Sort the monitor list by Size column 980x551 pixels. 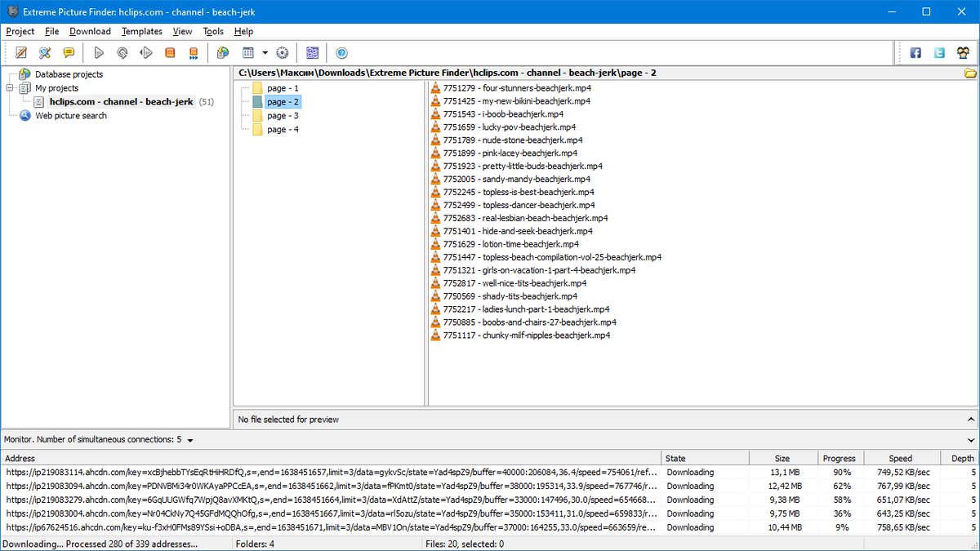782,458
